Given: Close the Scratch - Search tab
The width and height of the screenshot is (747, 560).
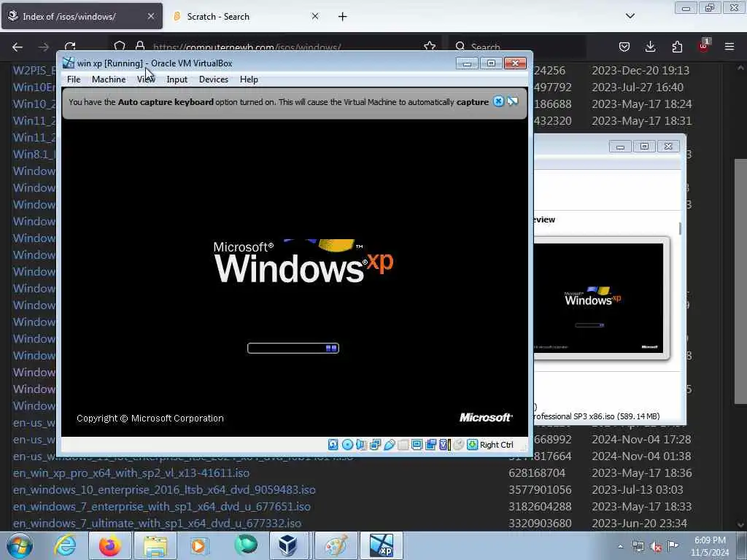Looking at the screenshot, I should pyautogui.click(x=315, y=16).
